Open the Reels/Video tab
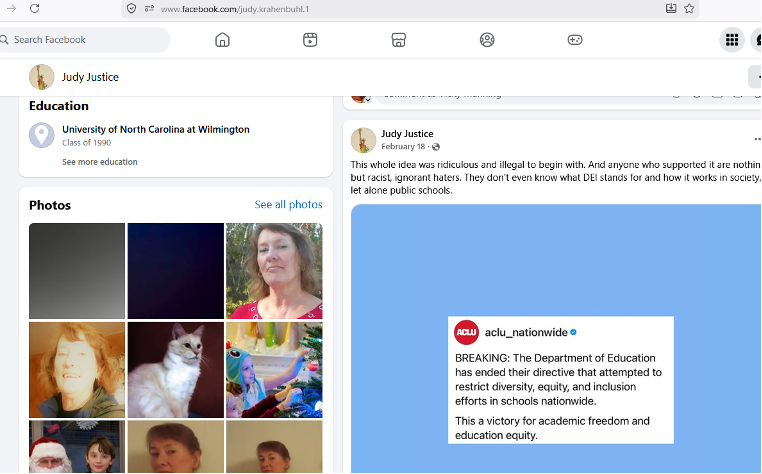 tap(310, 39)
